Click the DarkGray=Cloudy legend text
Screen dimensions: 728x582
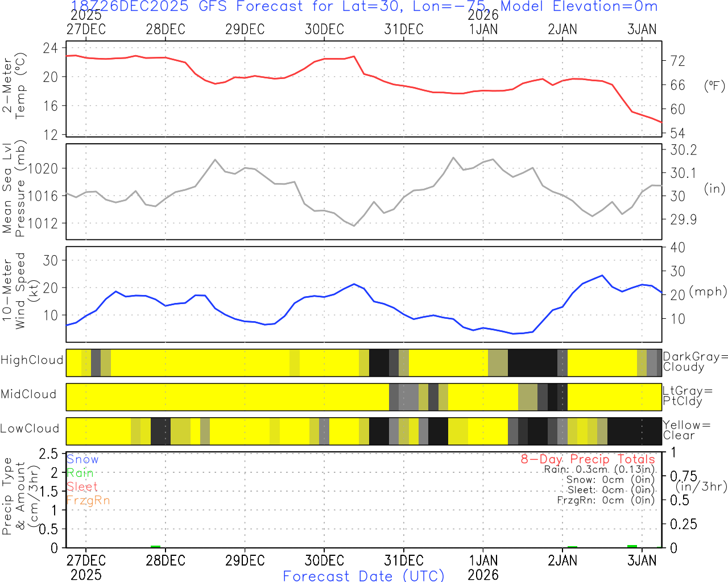pyautogui.click(x=696, y=361)
